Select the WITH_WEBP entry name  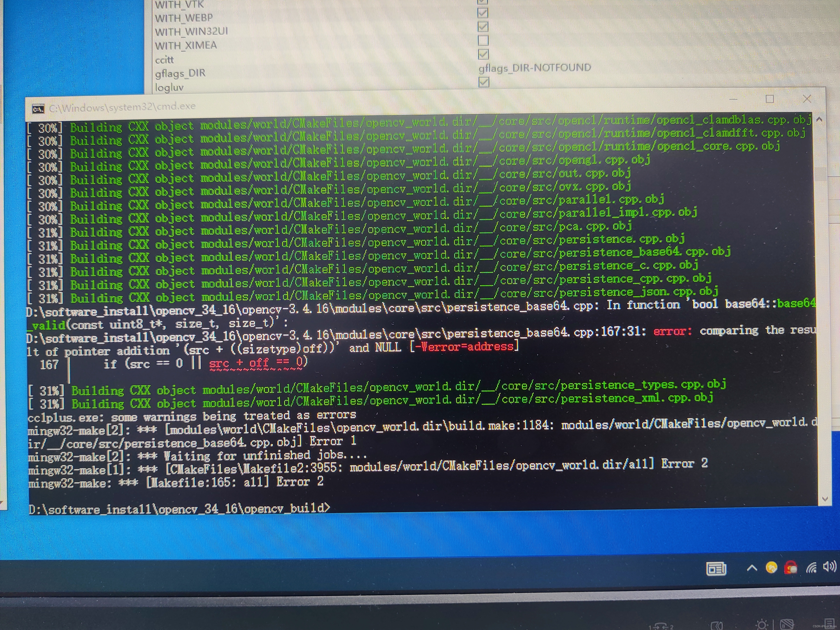(184, 18)
